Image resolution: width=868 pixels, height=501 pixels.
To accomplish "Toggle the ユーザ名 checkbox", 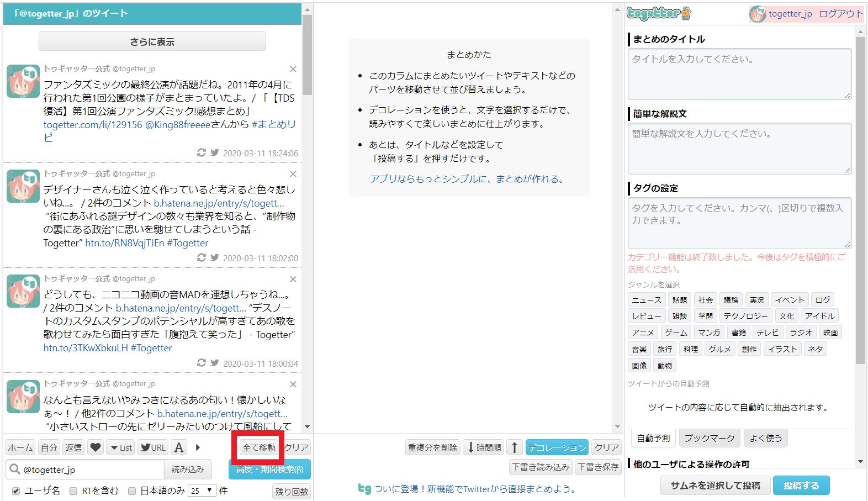I will click(16, 491).
